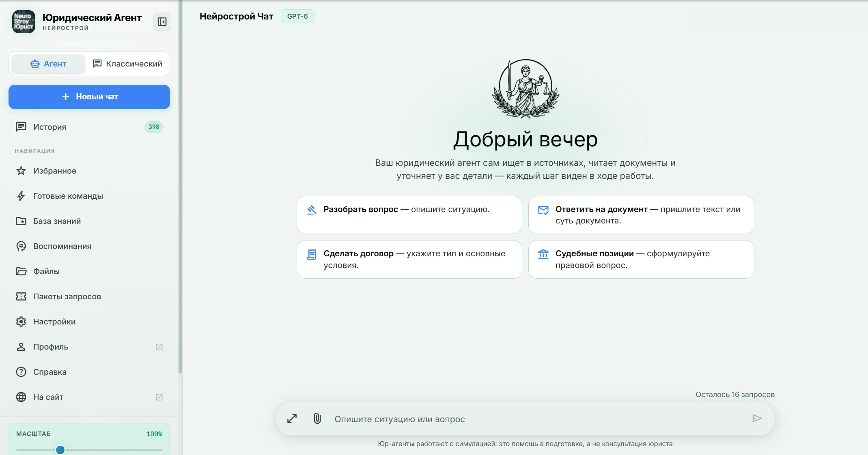The height and width of the screenshot is (455, 868).
Task: Open Настройки gear icon
Action: (x=21, y=322)
